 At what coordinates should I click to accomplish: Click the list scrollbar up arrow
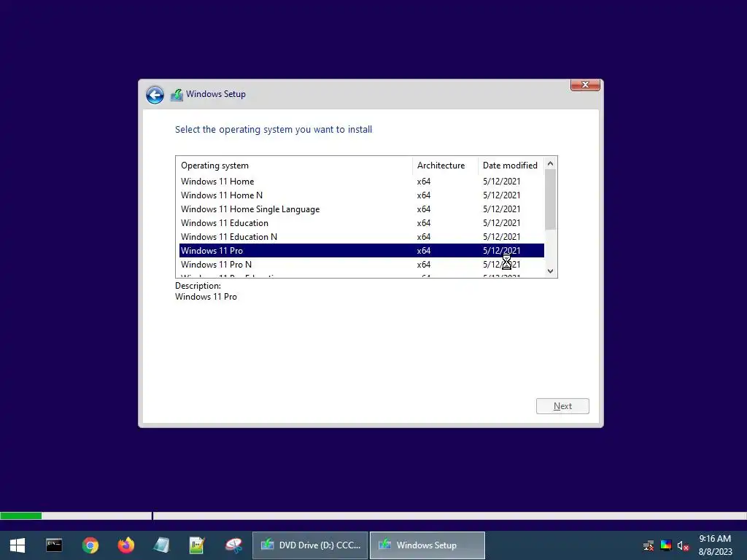[x=550, y=163]
